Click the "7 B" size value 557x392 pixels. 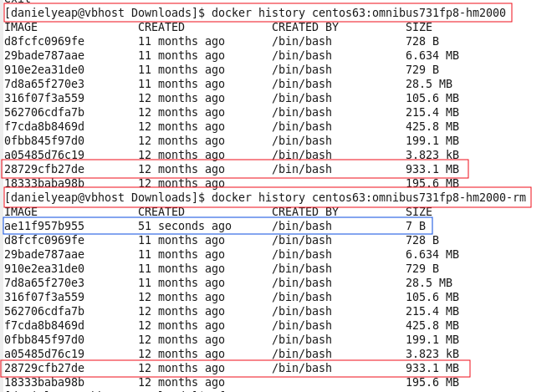416,226
